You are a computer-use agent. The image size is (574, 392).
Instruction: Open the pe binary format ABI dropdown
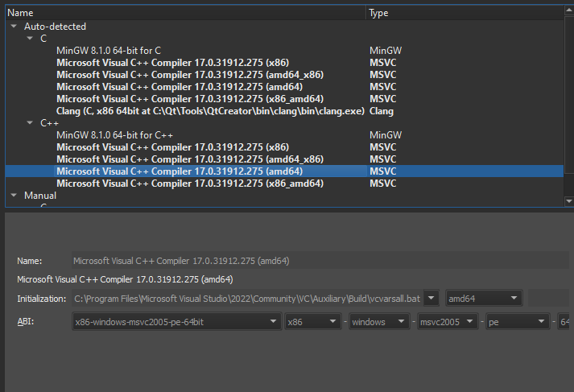tap(518, 322)
